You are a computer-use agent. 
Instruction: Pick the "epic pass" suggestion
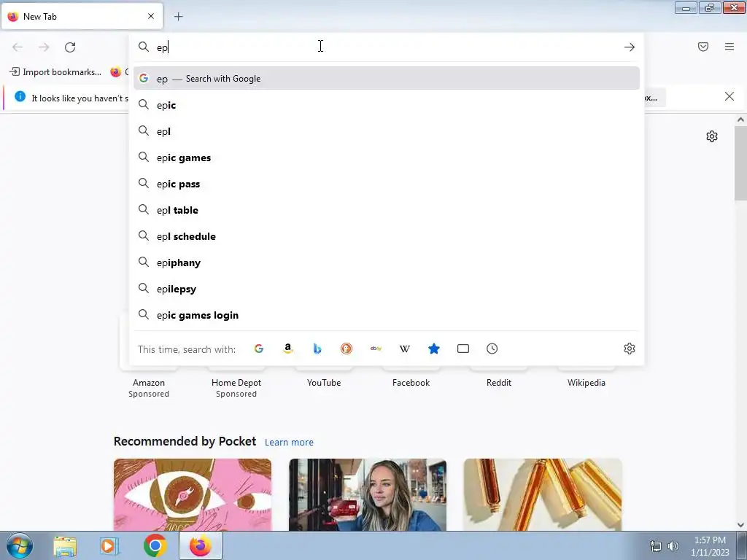point(387,184)
